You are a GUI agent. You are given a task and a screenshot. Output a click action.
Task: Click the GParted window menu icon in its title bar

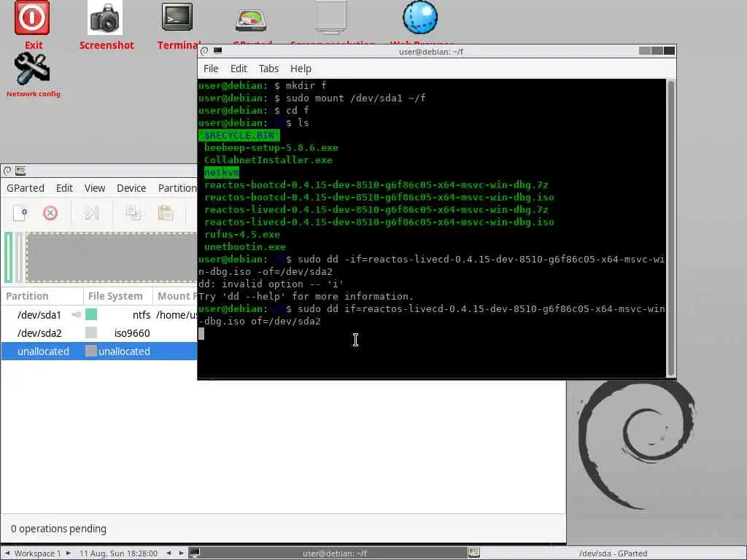click(7, 171)
